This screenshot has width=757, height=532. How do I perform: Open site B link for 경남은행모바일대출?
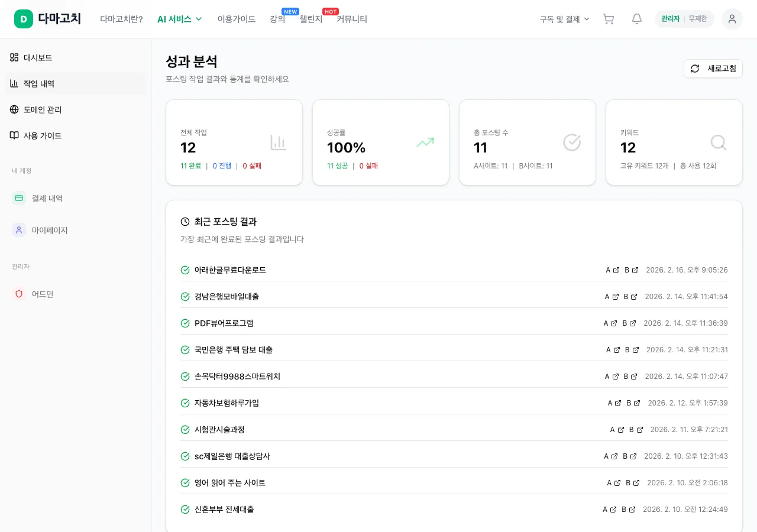(x=630, y=297)
